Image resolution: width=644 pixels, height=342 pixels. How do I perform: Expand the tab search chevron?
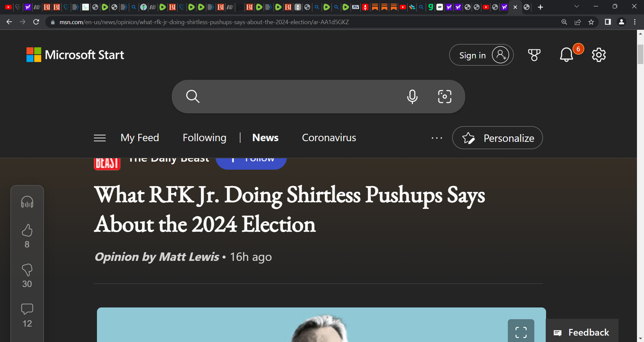pos(577,6)
